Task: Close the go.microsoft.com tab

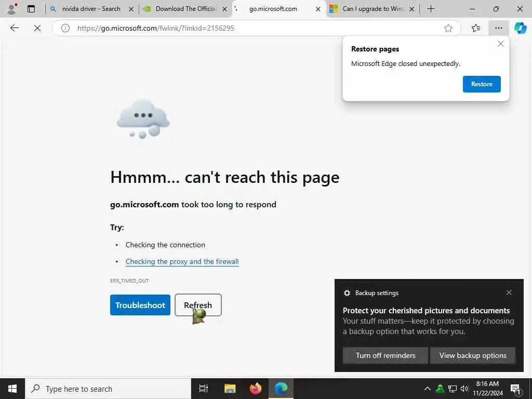Action: pyautogui.click(x=318, y=9)
